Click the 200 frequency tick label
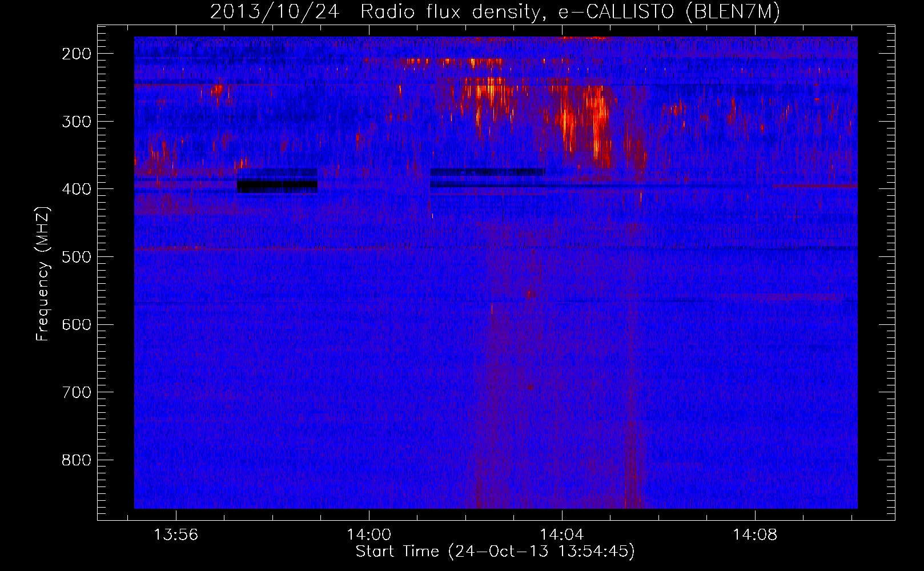924x571 pixels. pos(77,54)
